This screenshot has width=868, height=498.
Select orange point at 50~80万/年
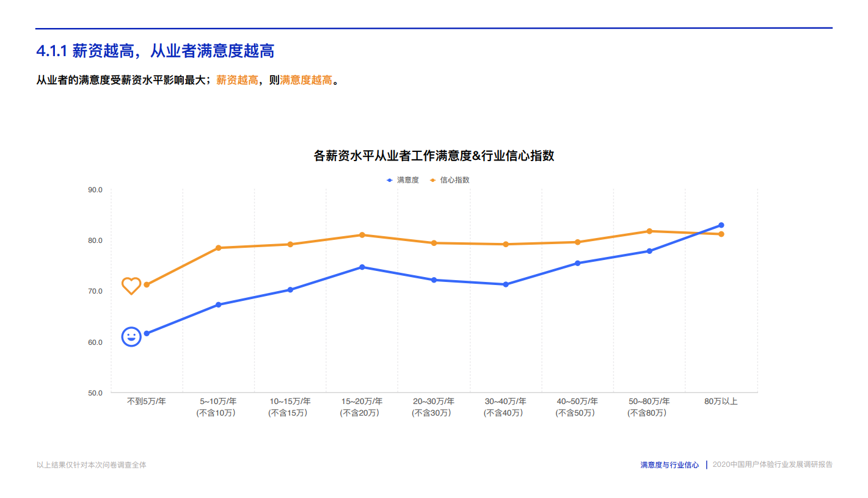point(649,231)
